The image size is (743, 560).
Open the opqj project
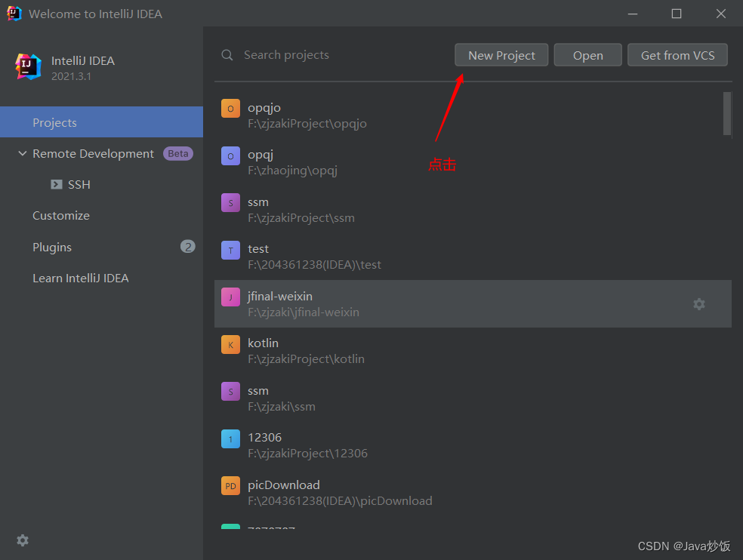coord(473,162)
